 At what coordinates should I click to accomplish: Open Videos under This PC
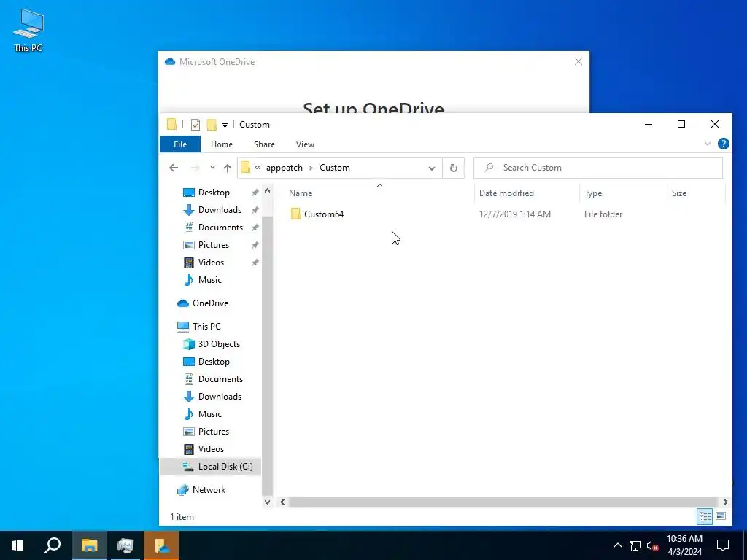pyautogui.click(x=211, y=449)
